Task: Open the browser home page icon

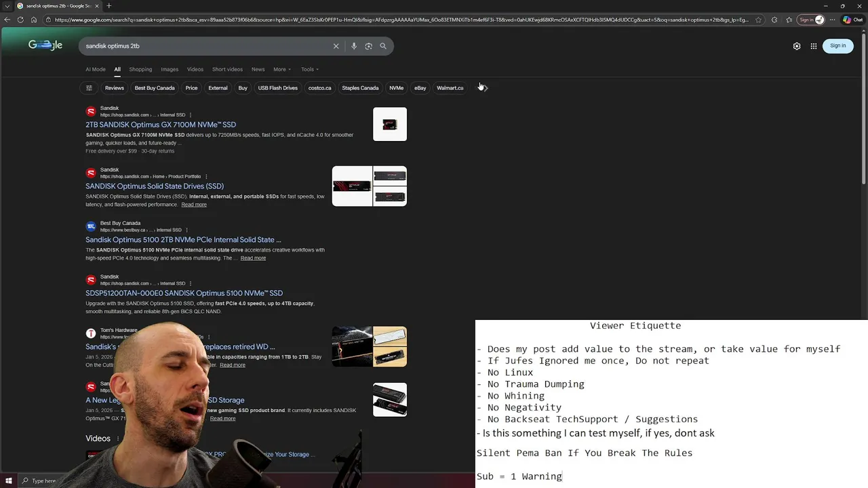Action: coord(34,20)
